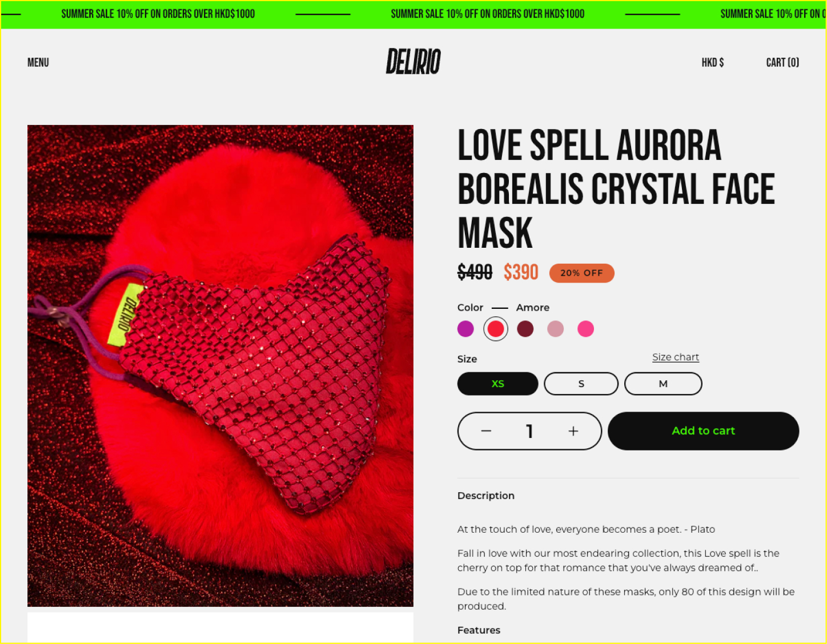Click the 20% OFF discount badge
Viewport: 827px width, 644px height.
[581, 273]
